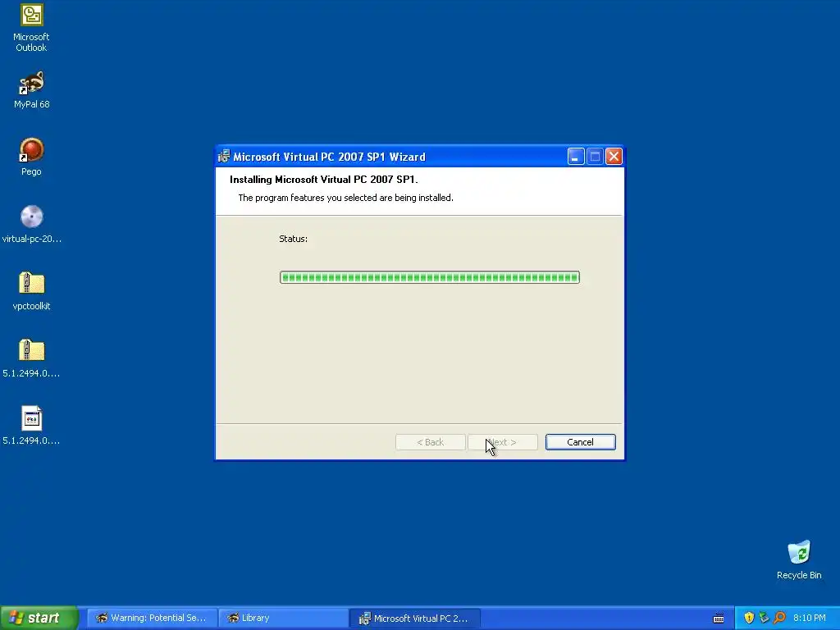The width and height of the screenshot is (840, 630).
Task: Select the MyPal 68 desktop shortcut
Action: point(31,90)
